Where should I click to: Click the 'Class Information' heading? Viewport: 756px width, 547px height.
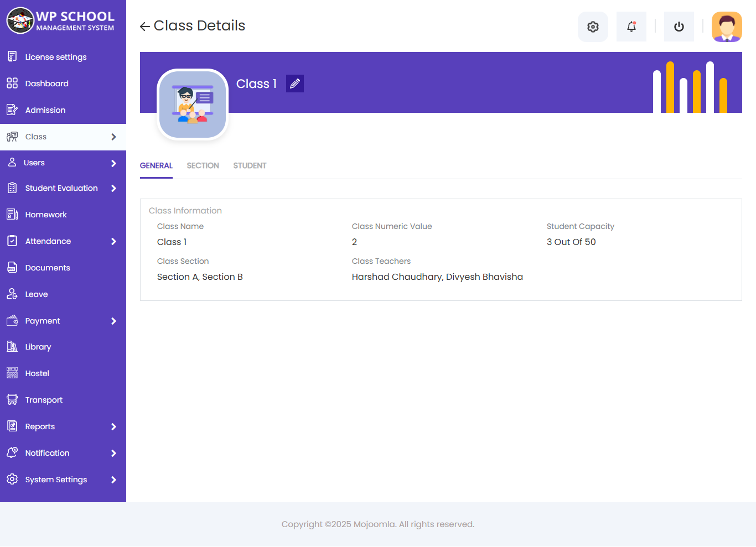(185, 211)
